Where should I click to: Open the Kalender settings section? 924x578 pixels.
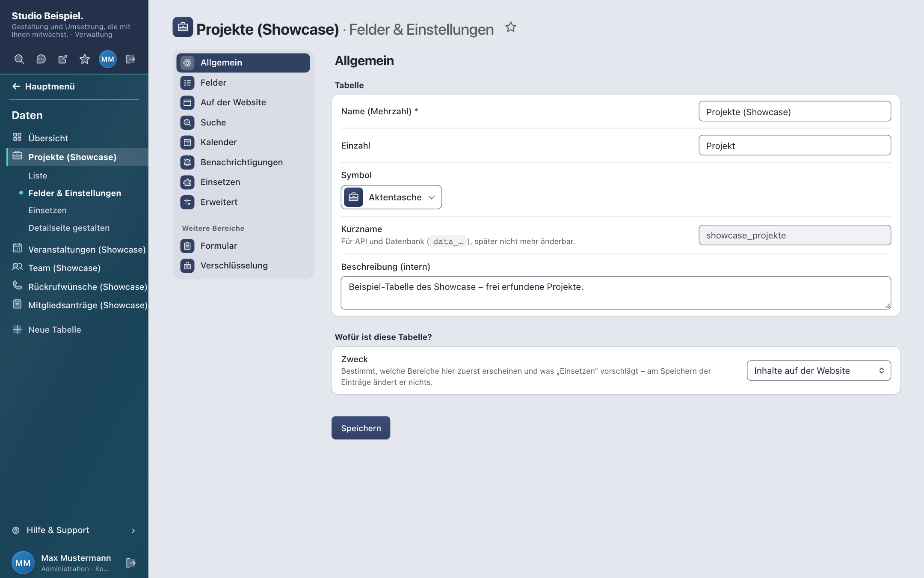tap(243, 142)
